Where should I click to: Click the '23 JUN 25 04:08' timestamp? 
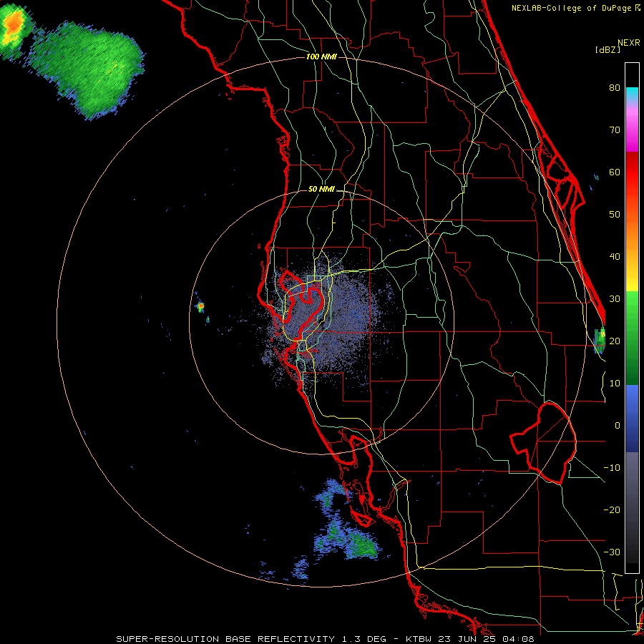tap(487, 639)
